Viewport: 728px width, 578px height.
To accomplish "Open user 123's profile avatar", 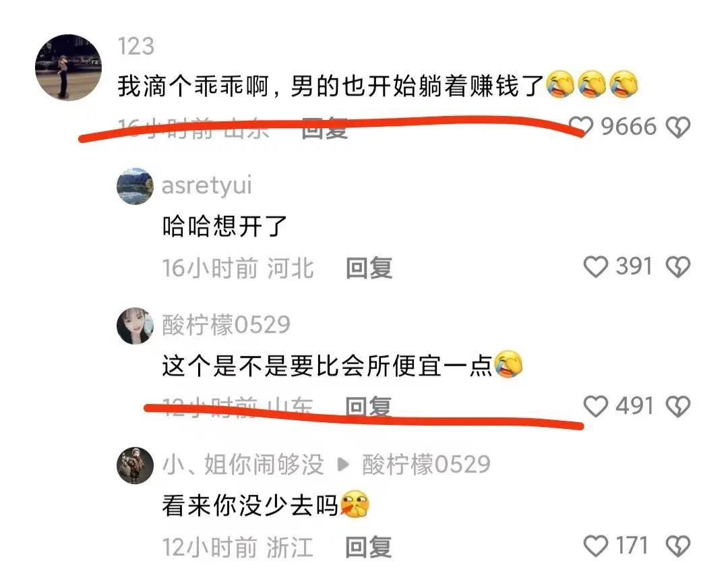I will [69, 67].
